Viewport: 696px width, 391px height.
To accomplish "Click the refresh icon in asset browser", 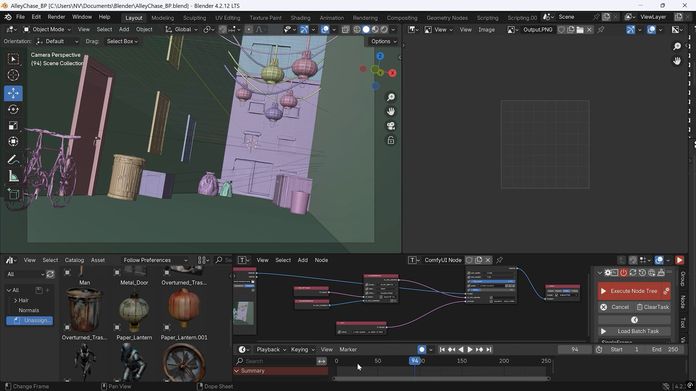I will [x=50, y=274].
